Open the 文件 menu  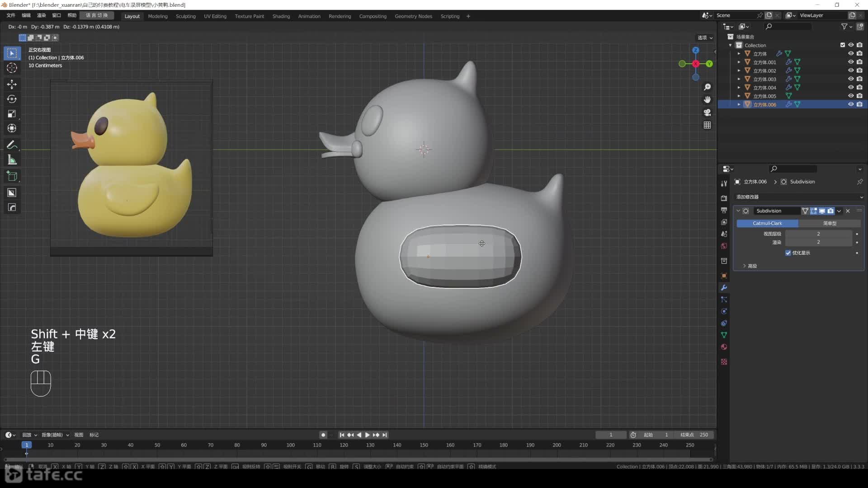tap(11, 15)
